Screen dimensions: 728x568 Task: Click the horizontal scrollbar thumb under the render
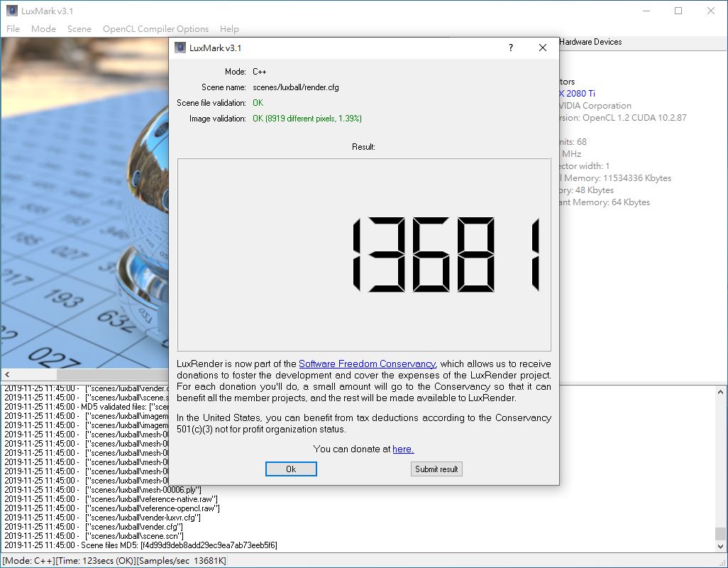pyautogui.click(x=112, y=374)
